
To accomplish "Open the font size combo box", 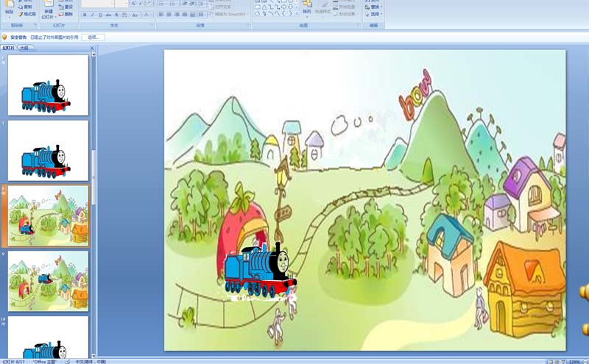I will (121, 4).
